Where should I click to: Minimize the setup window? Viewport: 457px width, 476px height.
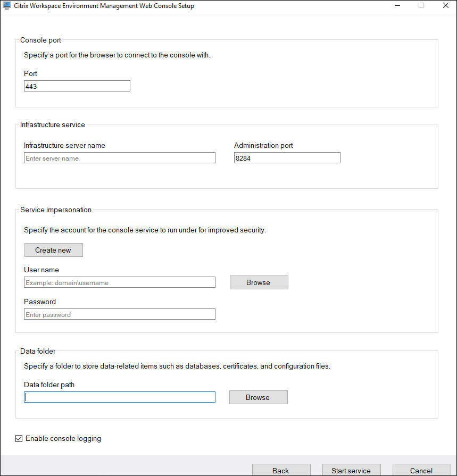point(397,5)
